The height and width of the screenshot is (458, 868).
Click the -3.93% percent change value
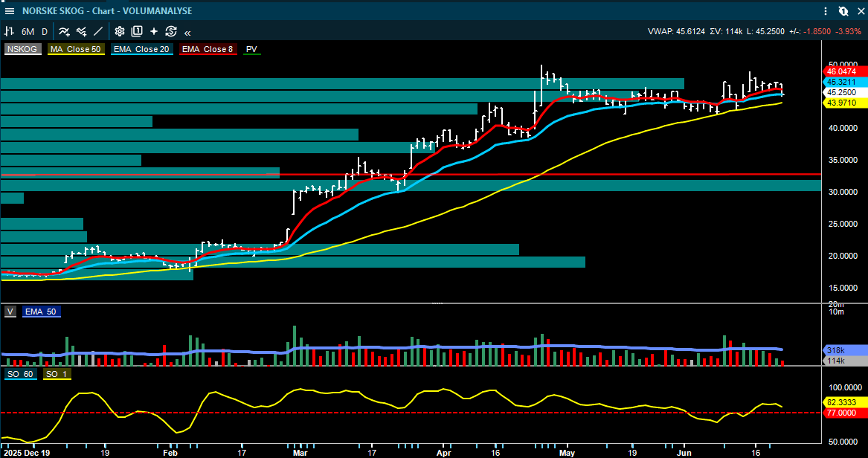pos(849,31)
